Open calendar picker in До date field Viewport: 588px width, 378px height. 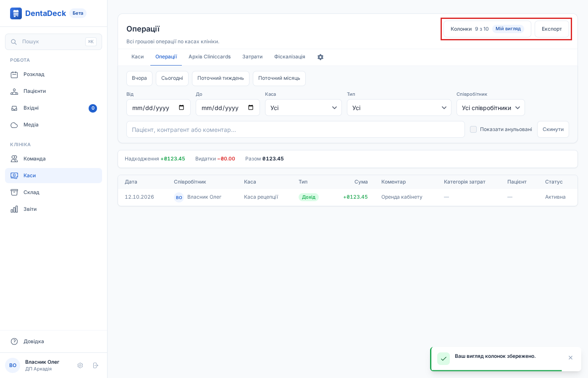pos(251,108)
